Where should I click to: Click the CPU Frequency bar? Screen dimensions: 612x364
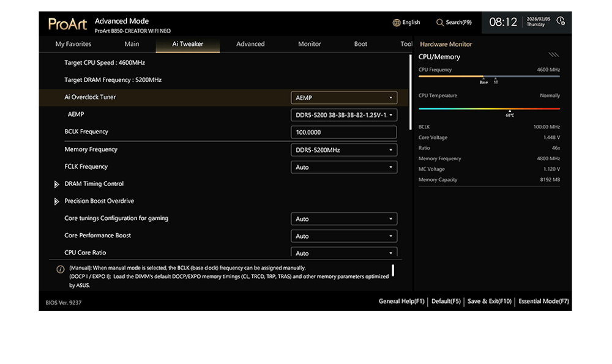[x=489, y=76]
